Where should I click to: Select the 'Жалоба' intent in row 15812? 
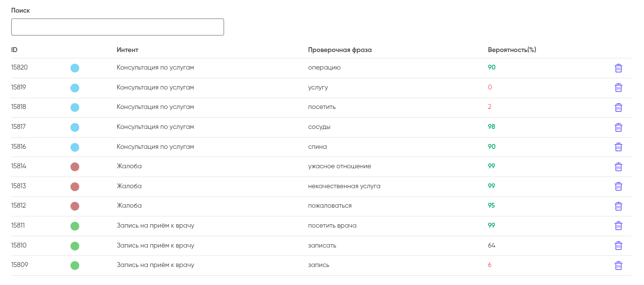point(129,206)
